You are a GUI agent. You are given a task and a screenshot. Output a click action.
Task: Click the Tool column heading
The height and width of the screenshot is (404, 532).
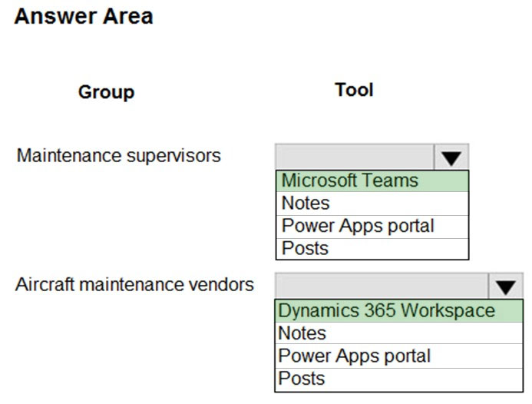coord(354,90)
